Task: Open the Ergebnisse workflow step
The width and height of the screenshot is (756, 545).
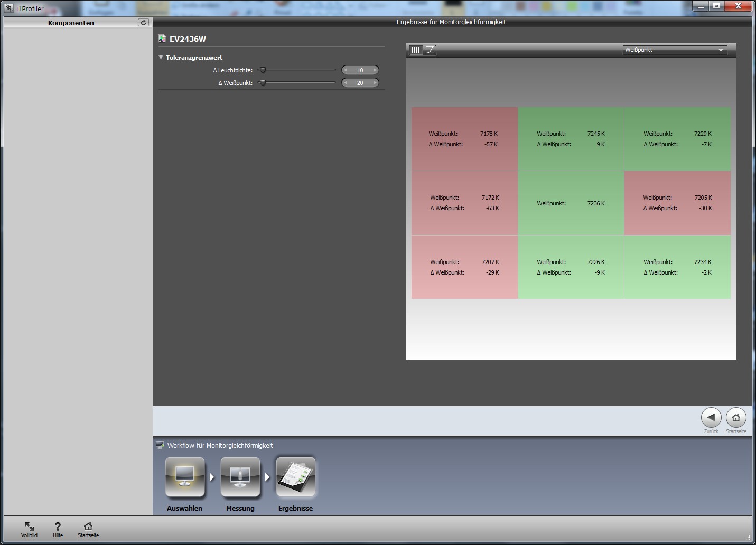Action: [295, 477]
